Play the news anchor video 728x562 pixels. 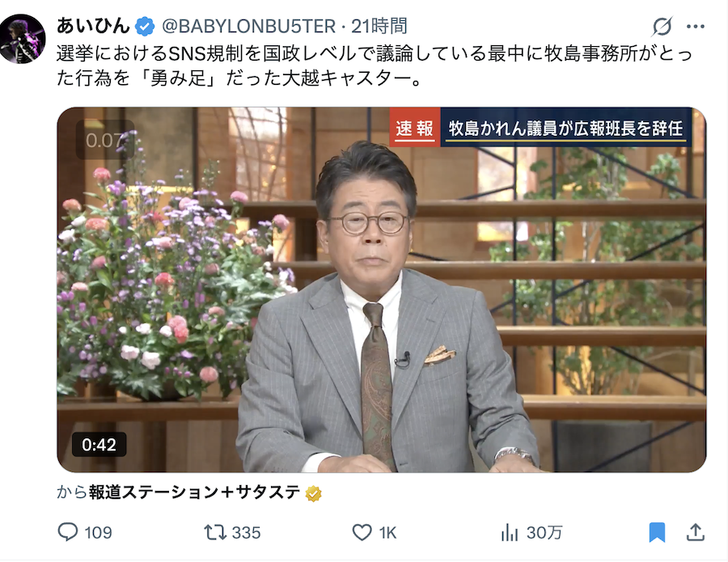381,289
